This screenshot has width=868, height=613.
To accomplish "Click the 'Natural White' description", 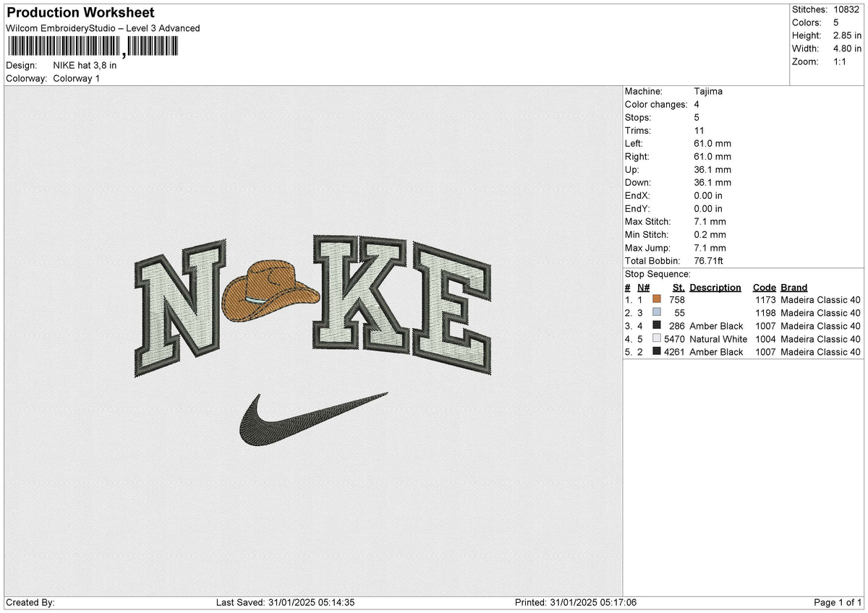I will click(x=718, y=339).
